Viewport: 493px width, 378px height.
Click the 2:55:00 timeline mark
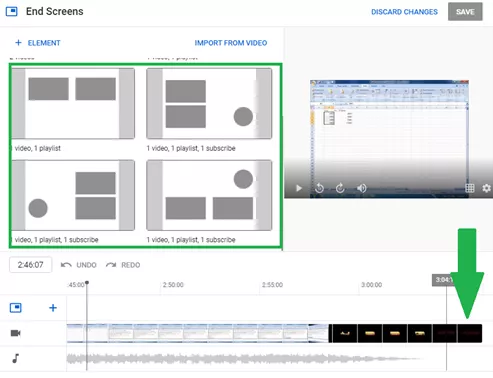click(x=272, y=285)
